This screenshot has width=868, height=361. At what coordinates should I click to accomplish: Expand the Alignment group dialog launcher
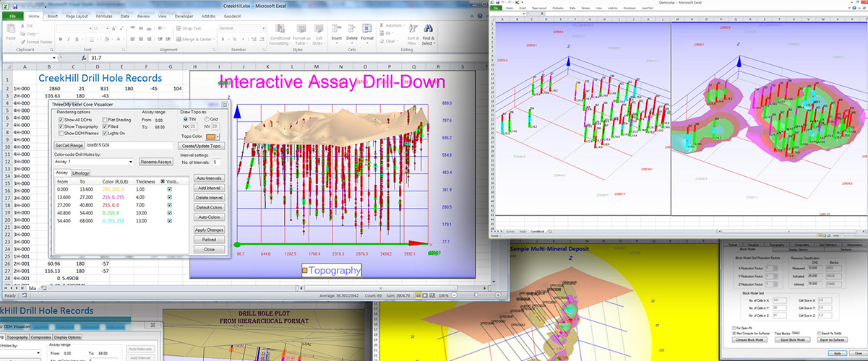click(x=213, y=49)
